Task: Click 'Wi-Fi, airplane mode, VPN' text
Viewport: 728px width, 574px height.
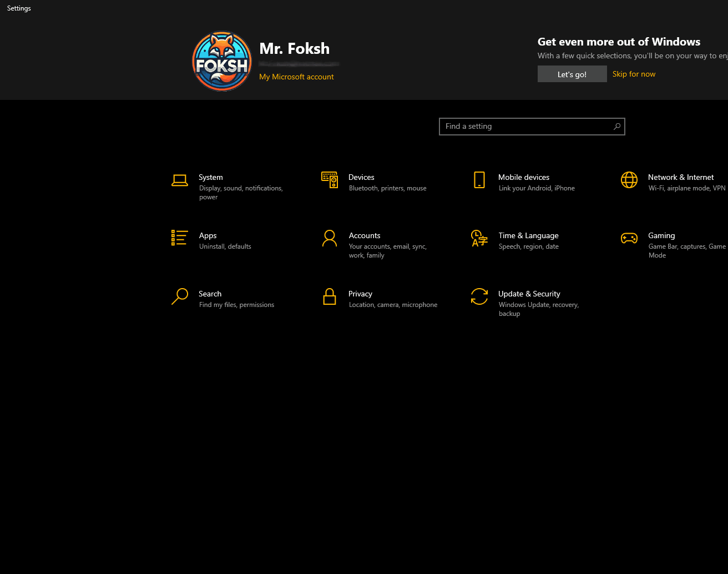Action: (687, 188)
